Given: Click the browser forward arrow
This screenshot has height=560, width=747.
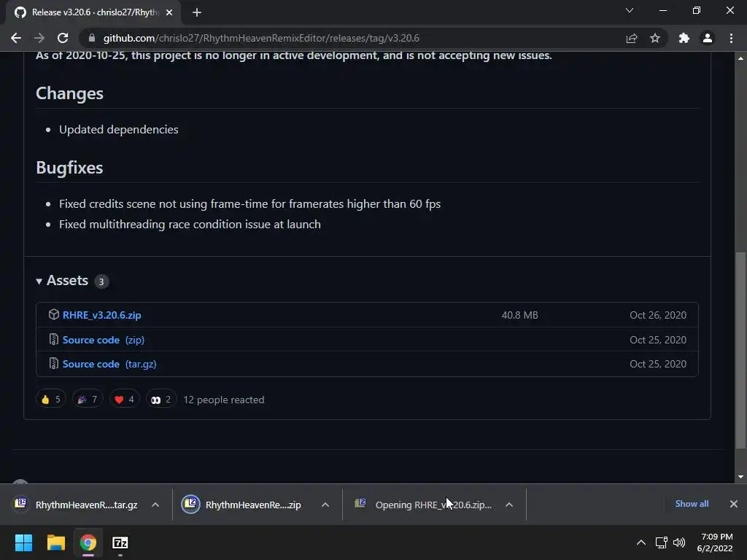Looking at the screenshot, I should tap(39, 38).
